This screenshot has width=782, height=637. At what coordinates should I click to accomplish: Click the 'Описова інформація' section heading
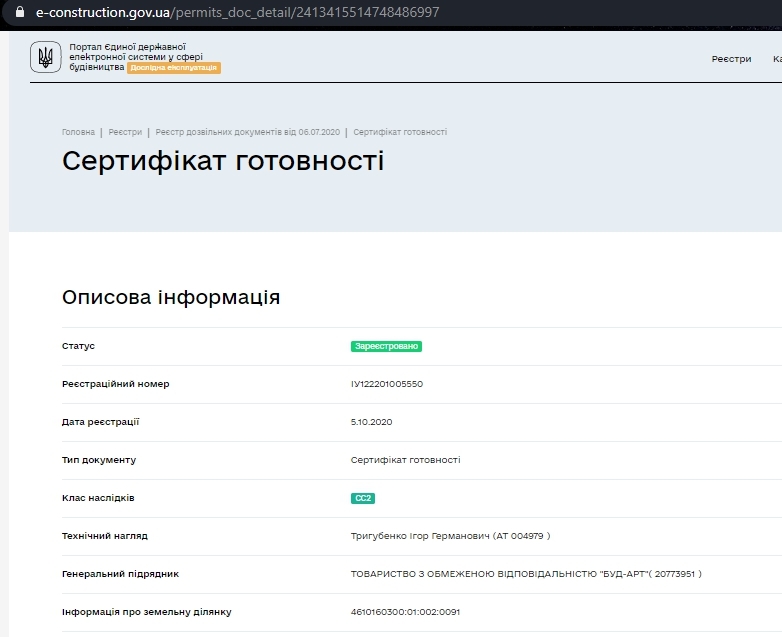pyautogui.click(x=171, y=297)
